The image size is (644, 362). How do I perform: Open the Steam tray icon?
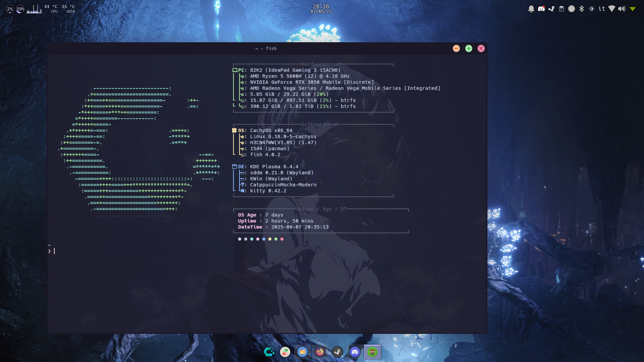pos(551,9)
